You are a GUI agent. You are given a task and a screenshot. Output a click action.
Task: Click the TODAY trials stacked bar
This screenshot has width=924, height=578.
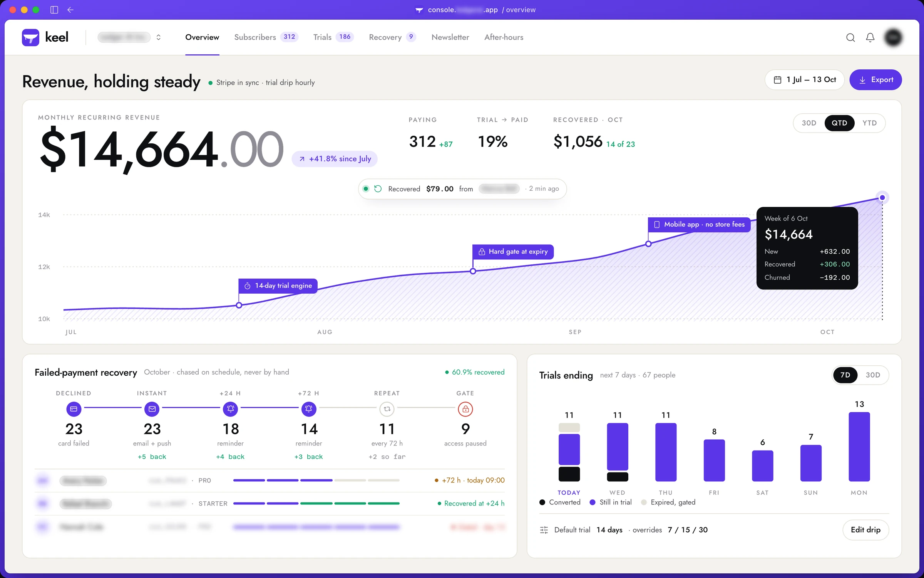click(x=569, y=452)
